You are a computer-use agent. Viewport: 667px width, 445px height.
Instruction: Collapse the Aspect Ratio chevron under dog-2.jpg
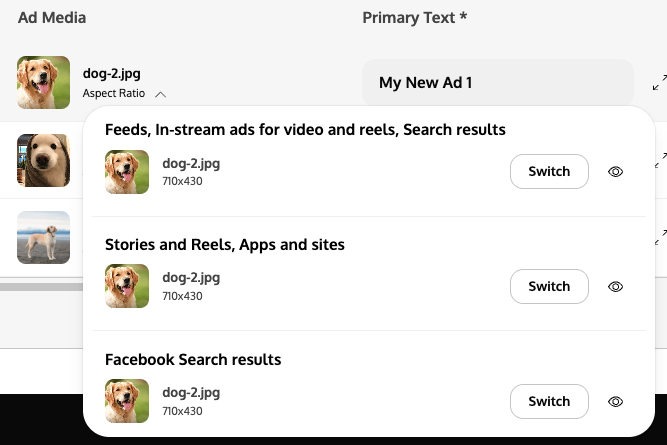tap(160, 94)
